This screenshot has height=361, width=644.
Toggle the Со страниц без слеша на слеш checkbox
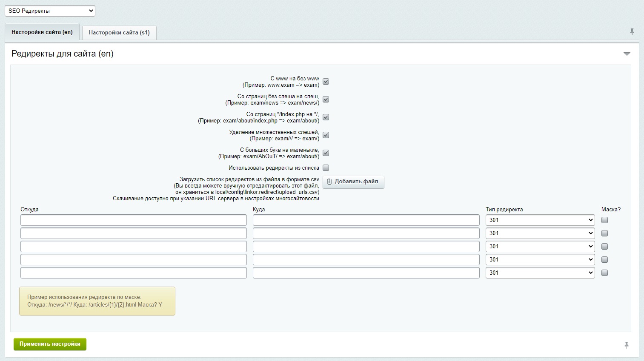click(x=326, y=99)
